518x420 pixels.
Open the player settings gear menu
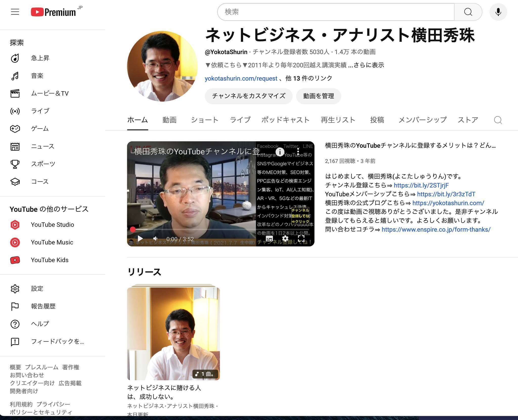285,239
